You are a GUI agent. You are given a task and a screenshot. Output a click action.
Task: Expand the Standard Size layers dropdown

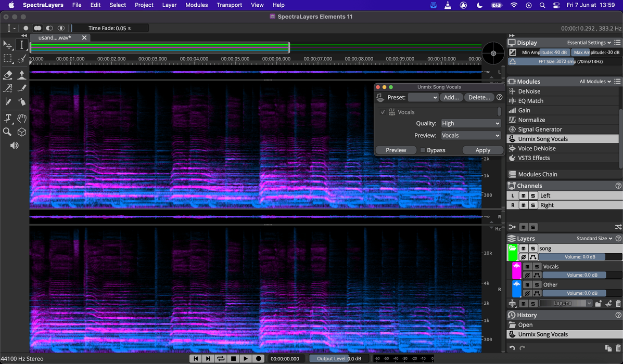[x=594, y=239]
